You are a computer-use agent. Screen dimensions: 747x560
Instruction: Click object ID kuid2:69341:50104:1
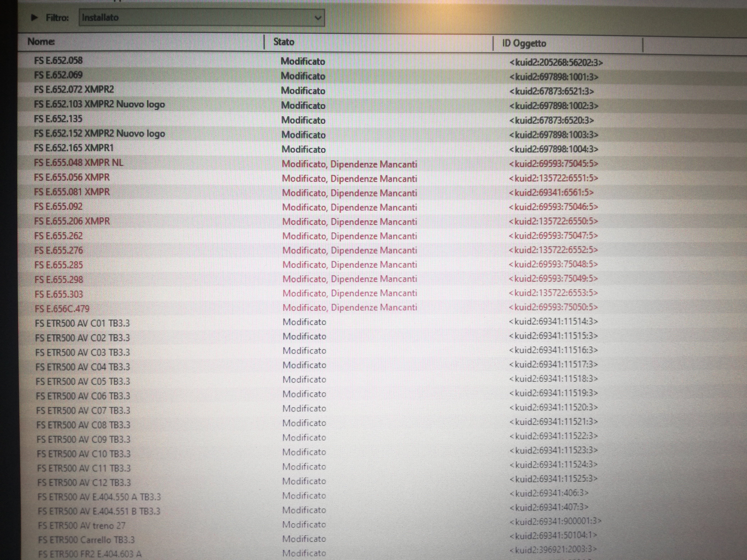tap(553, 535)
